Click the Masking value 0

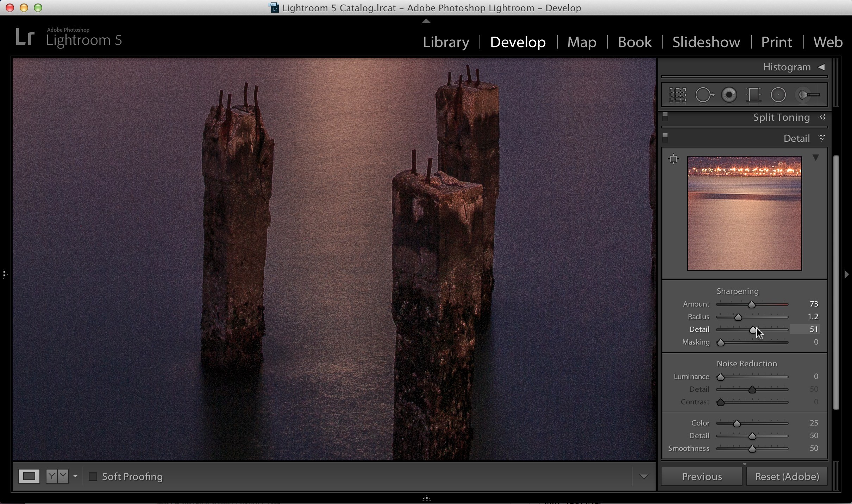pos(816,342)
